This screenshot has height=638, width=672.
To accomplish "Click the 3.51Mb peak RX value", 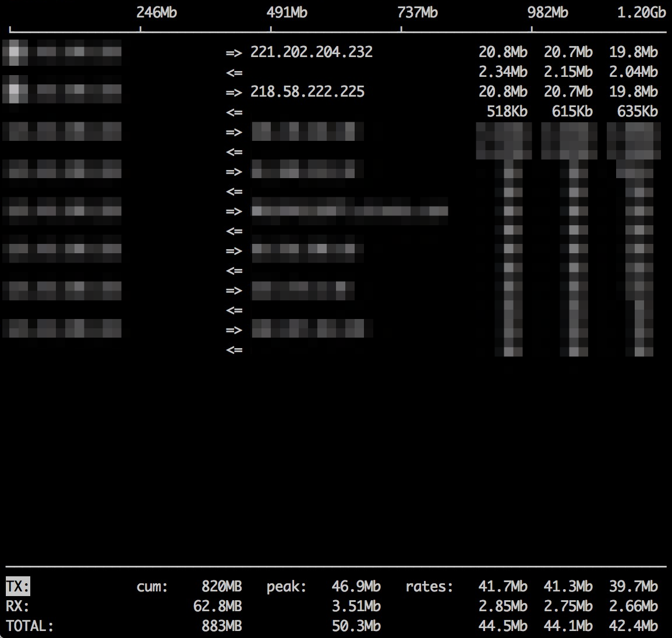I will point(356,607).
